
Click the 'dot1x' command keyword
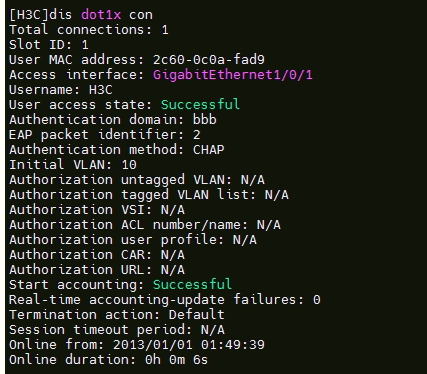[101, 15]
